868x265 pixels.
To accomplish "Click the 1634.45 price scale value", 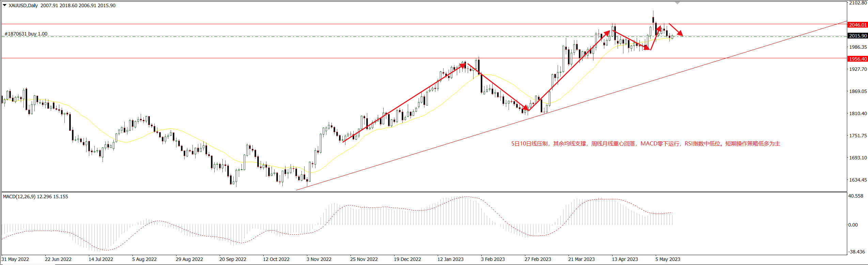I will [858, 180].
